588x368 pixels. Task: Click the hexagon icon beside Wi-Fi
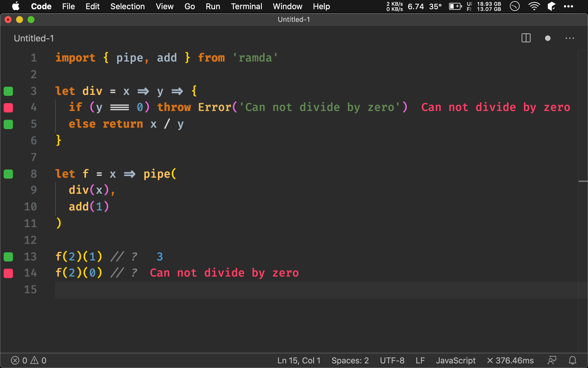(x=552, y=6)
